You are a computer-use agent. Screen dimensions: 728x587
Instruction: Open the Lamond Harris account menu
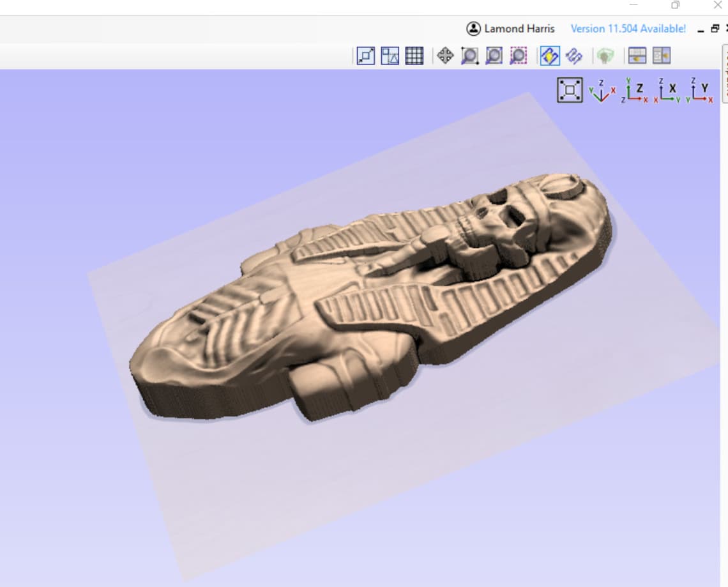(x=511, y=29)
